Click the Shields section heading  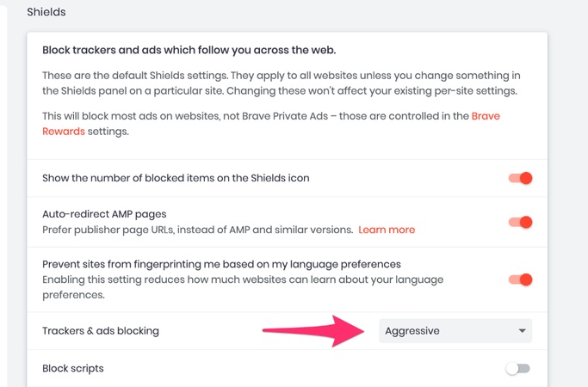(46, 13)
